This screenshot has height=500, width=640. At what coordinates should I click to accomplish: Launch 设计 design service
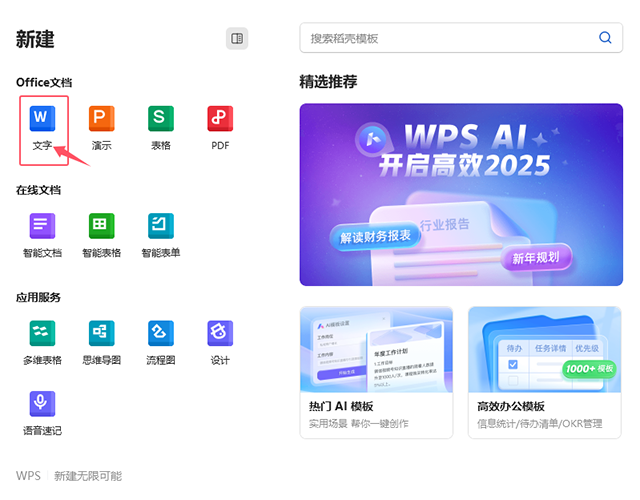220,333
